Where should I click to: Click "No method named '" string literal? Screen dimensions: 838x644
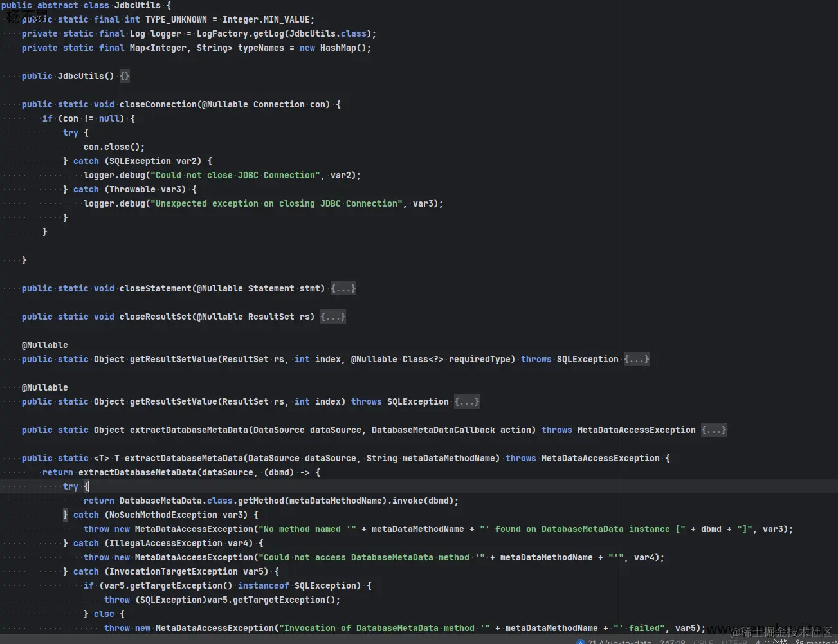tap(307, 529)
